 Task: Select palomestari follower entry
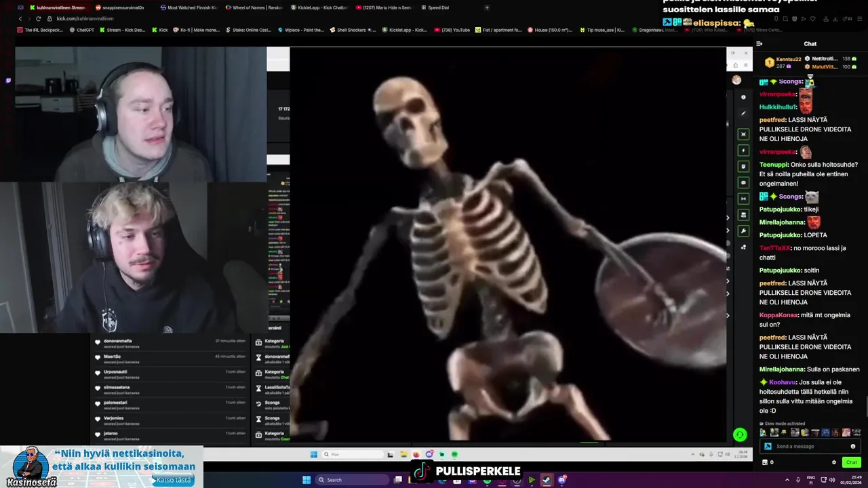click(x=170, y=404)
